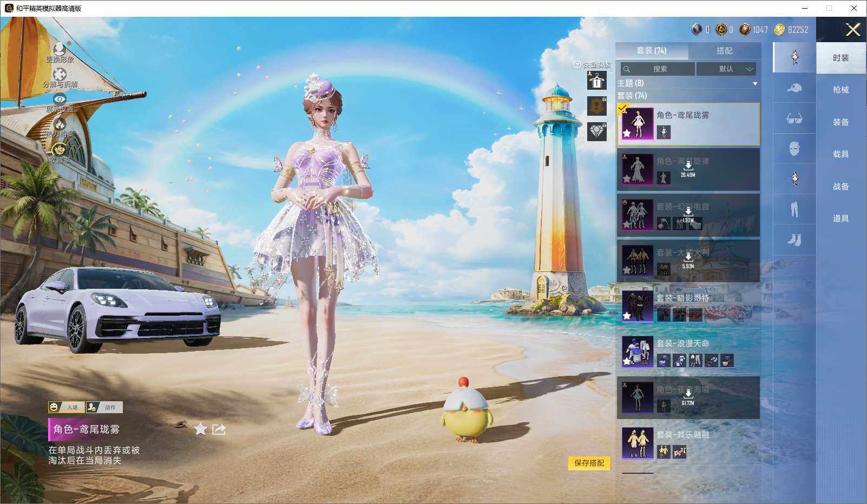Select the full outfit category icon

794,57
